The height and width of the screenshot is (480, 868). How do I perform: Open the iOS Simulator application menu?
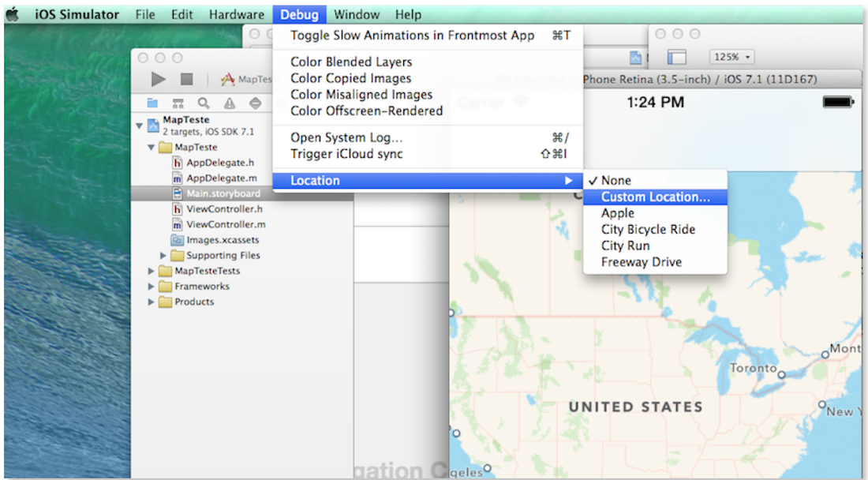(x=77, y=14)
